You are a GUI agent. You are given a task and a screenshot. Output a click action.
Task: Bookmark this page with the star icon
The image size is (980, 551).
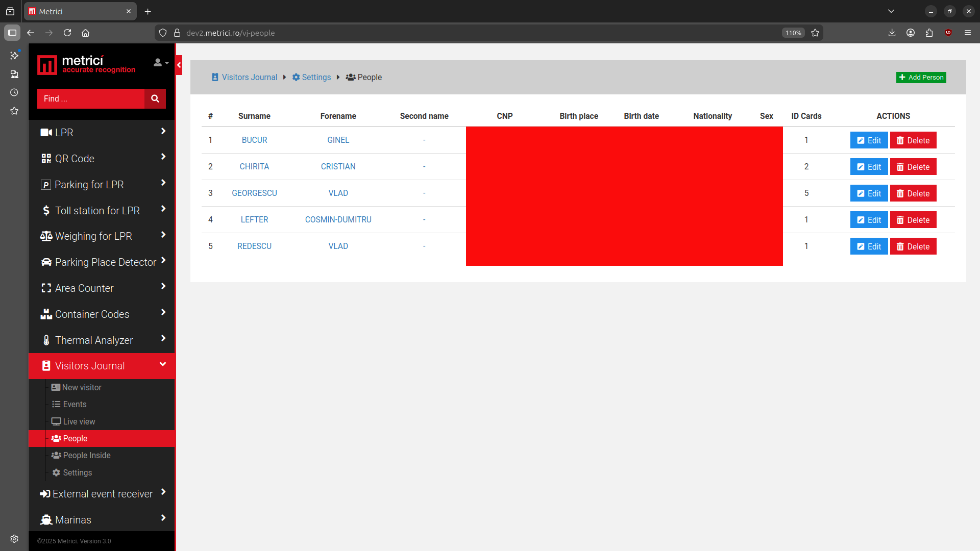815,33
